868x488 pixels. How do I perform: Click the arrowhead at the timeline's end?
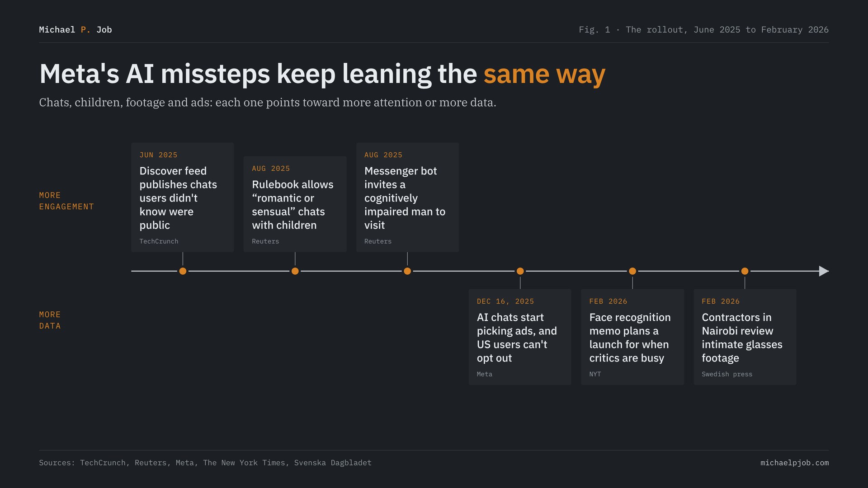pyautogui.click(x=824, y=271)
